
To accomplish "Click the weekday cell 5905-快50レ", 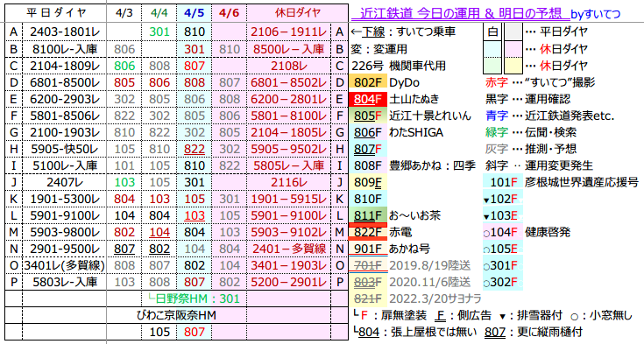I will click(x=65, y=149).
